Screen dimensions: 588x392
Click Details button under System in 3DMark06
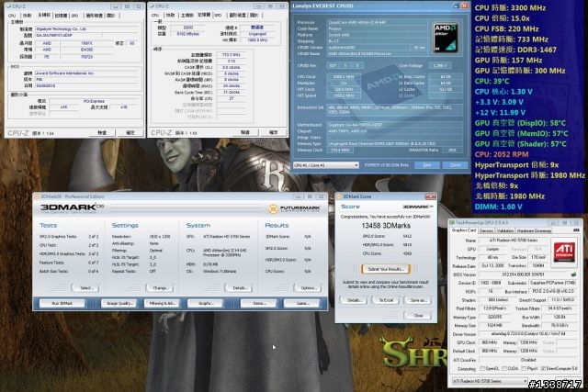tap(239, 288)
